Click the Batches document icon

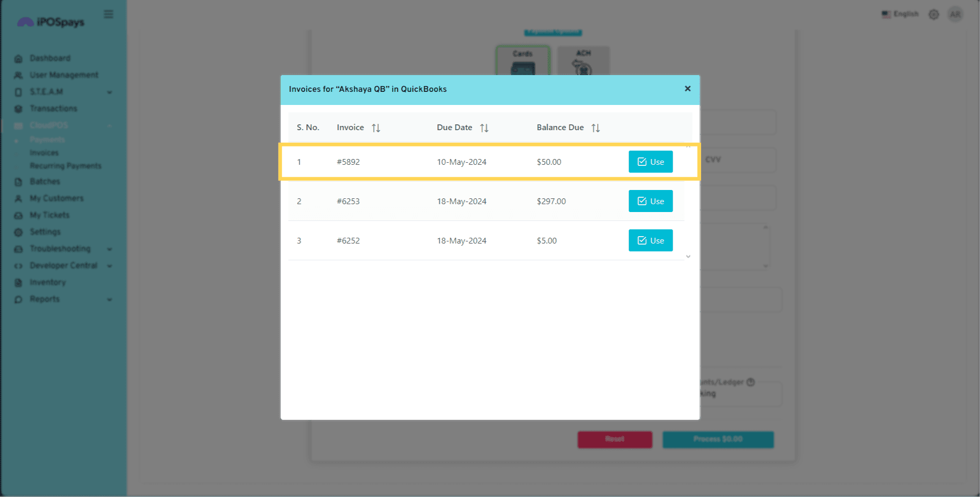click(18, 182)
